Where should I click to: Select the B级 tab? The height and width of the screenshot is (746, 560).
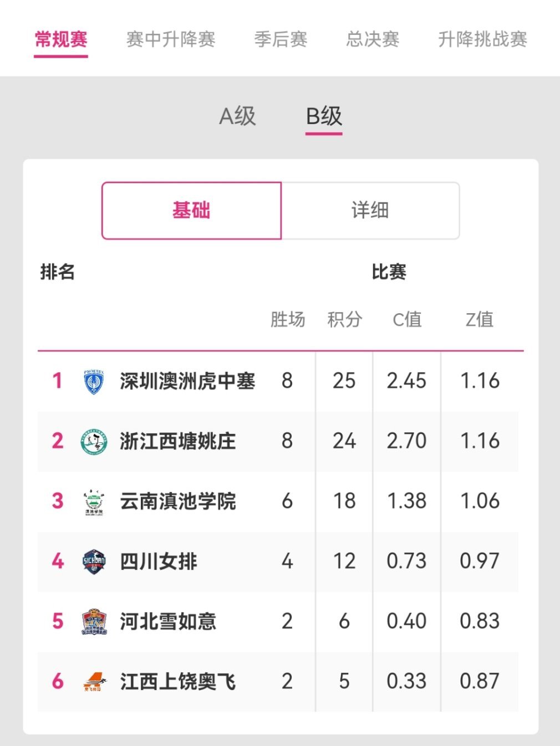[324, 116]
